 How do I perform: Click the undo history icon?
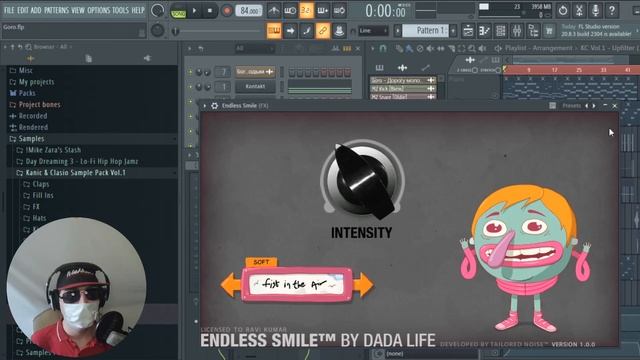pyautogui.click(x=563, y=11)
